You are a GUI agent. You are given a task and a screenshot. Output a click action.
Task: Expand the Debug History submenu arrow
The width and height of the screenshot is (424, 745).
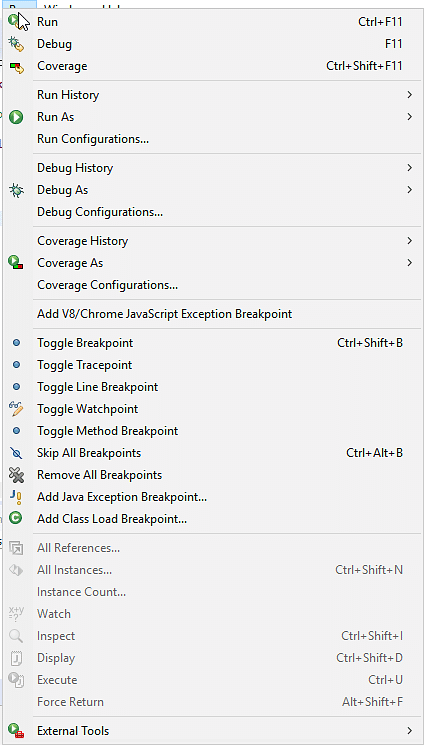pyautogui.click(x=409, y=168)
